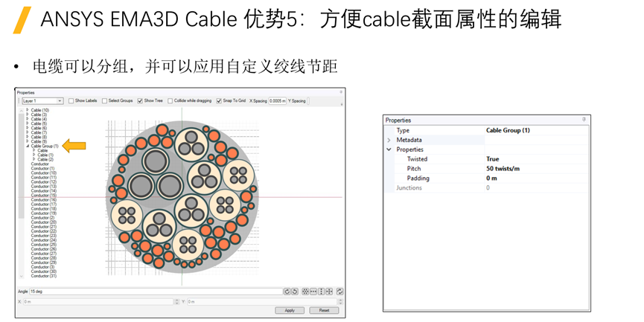The height and width of the screenshot is (322, 644).
Task: Select Conductor (2) in the tree
Action: click(42, 217)
